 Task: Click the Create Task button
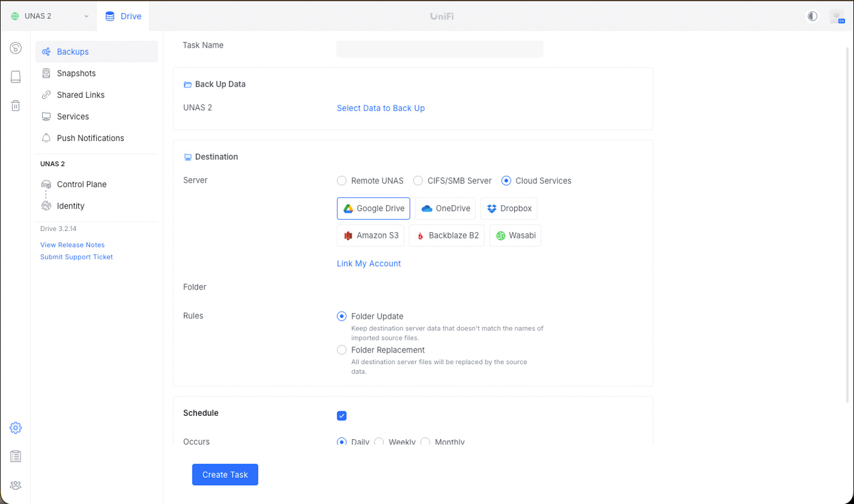point(225,474)
